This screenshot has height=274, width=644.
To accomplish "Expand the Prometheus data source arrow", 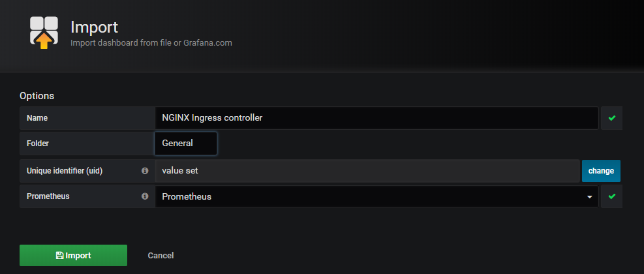I will coord(590,197).
